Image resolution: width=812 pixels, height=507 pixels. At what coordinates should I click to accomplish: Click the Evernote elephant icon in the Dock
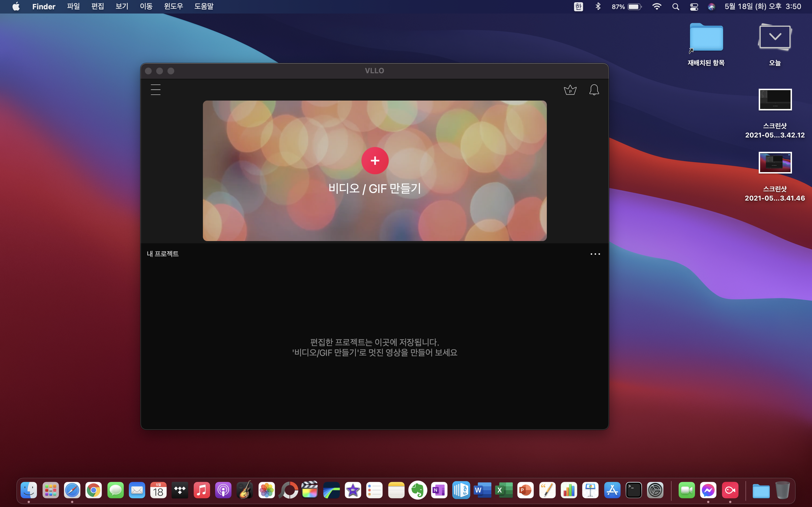418,490
